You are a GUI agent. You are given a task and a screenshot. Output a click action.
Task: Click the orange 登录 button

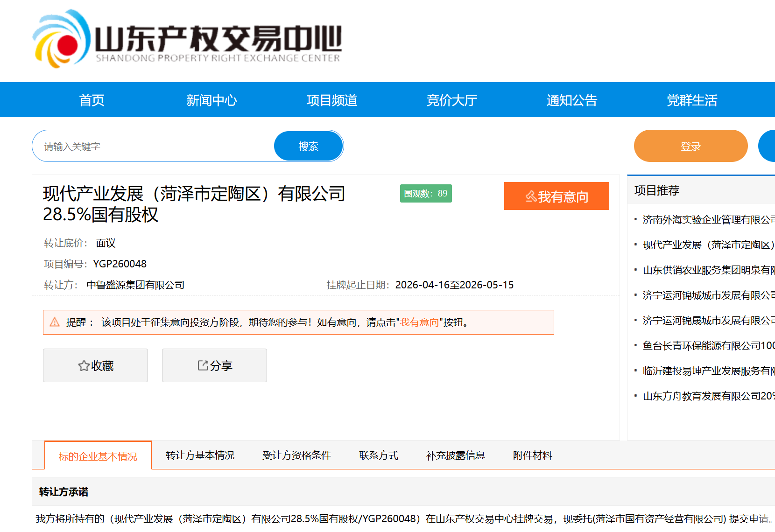(690, 147)
